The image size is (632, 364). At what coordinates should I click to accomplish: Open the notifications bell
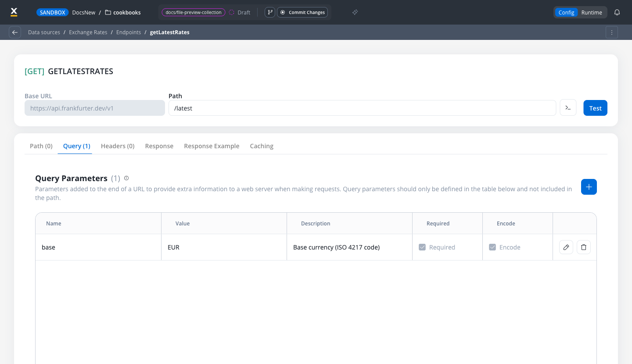pyautogui.click(x=617, y=12)
